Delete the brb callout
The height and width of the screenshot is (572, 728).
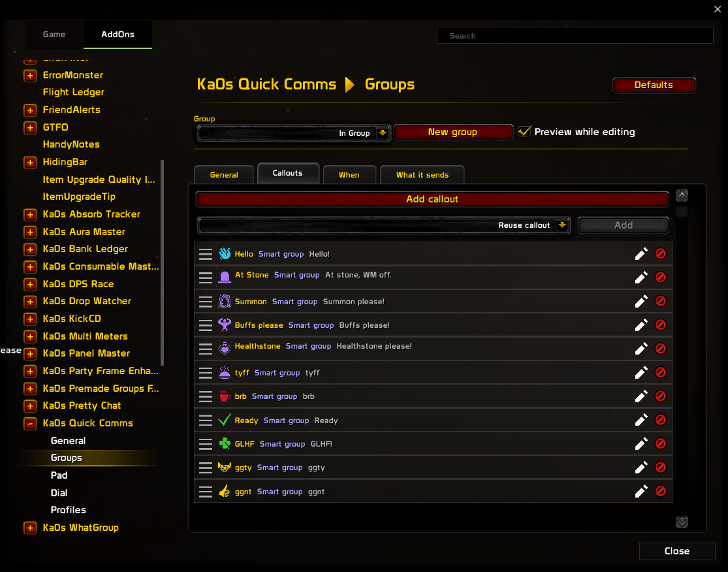point(661,396)
